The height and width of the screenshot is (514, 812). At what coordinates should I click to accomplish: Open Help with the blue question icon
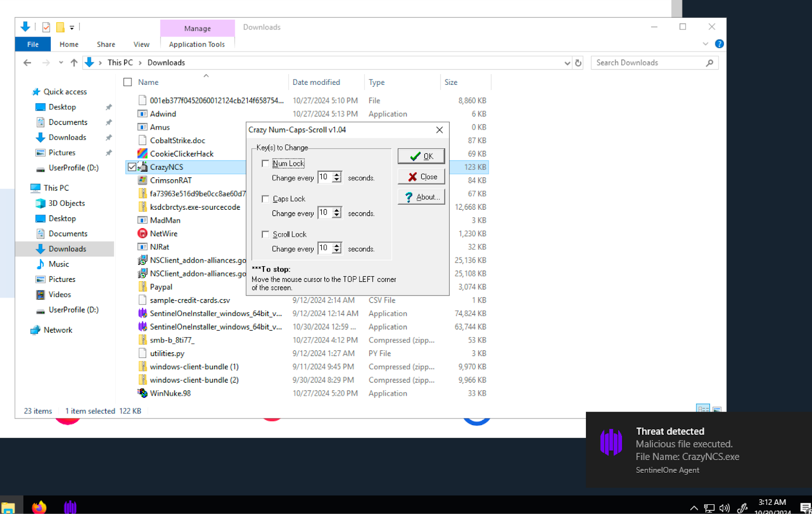pos(719,44)
